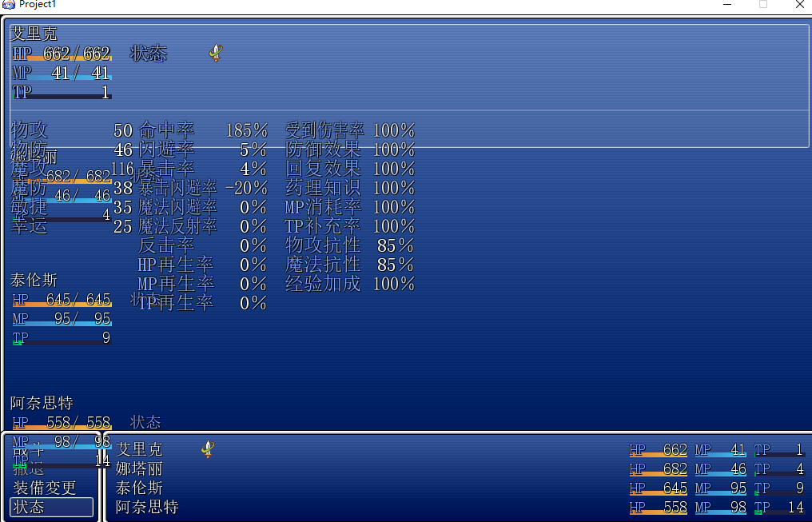Click the 经验加成 100% entry
Image resolution: width=812 pixels, height=522 pixels.
coord(350,284)
